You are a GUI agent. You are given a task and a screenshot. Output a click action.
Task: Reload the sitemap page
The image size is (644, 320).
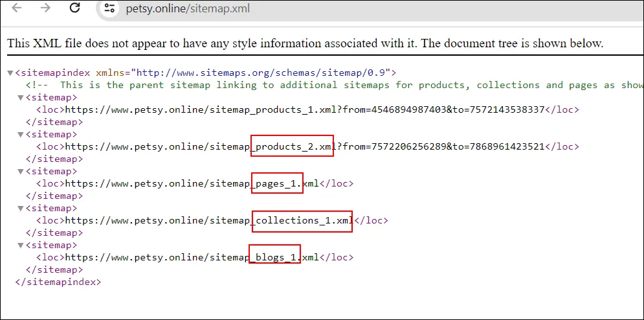coord(74,8)
